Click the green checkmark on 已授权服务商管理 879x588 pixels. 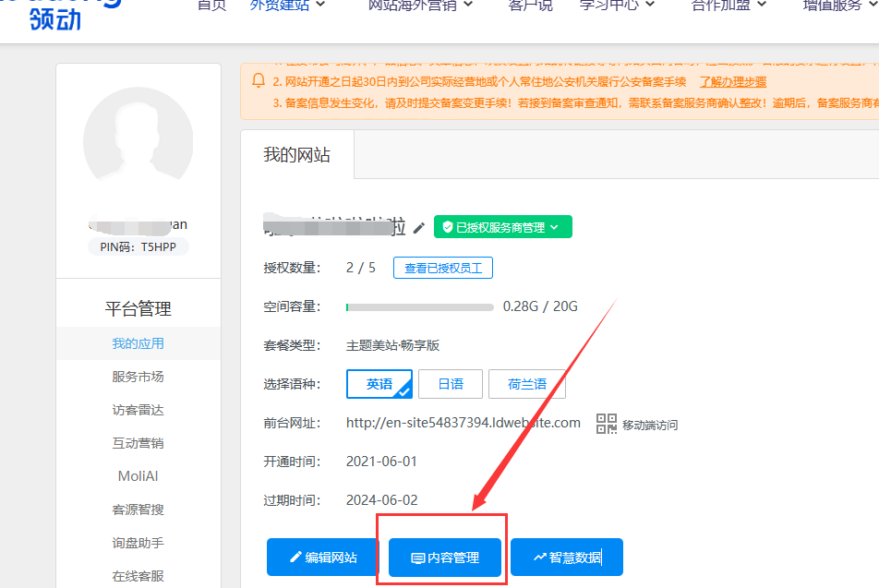click(448, 226)
